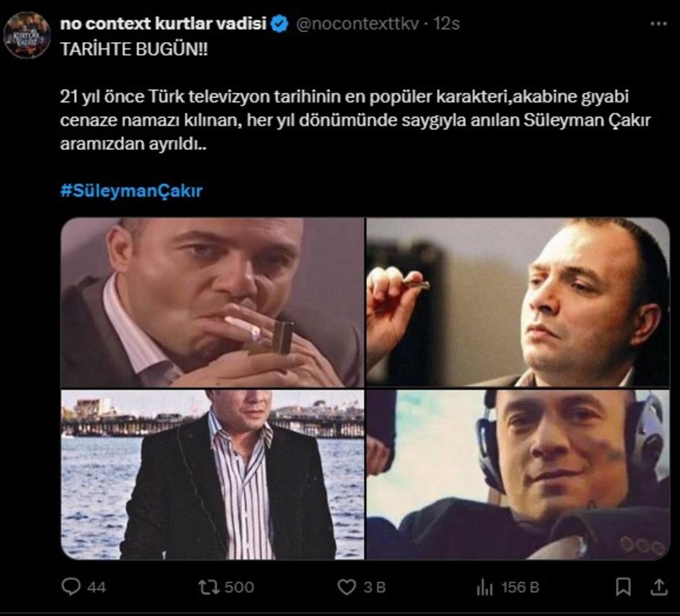Open the bottom-left striped shirt photo
Viewport: 680px width, 616px height.
click(211, 475)
